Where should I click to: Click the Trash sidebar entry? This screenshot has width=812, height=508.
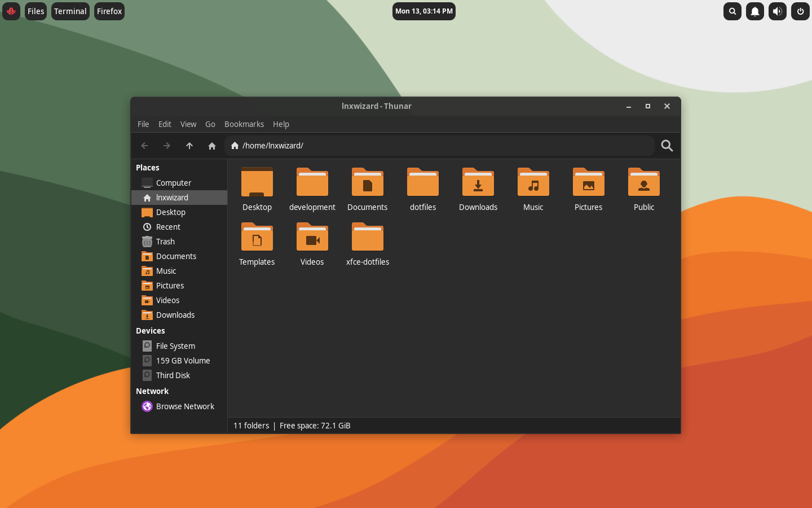click(x=165, y=242)
